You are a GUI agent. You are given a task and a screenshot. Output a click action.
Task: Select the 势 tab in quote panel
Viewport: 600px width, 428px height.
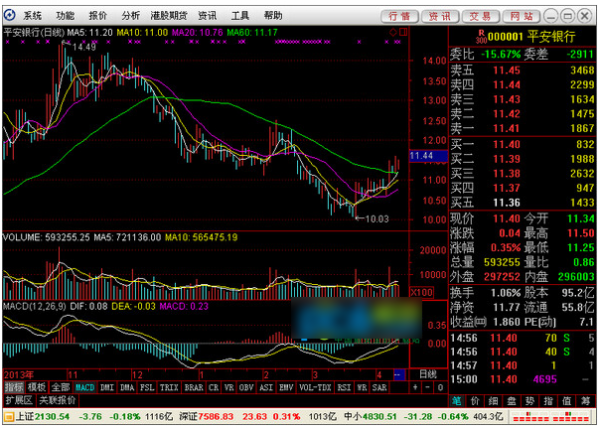(x=530, y=401)
